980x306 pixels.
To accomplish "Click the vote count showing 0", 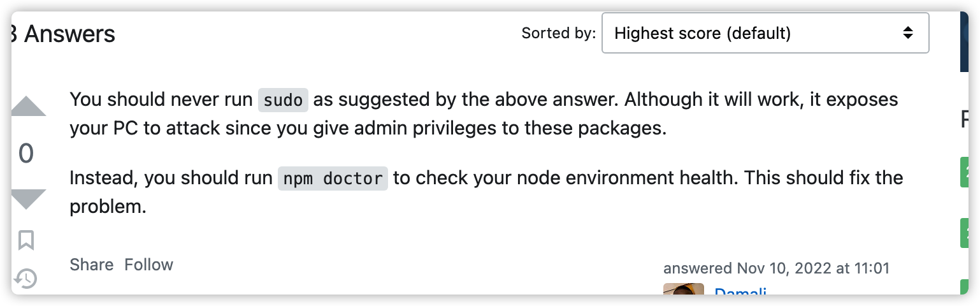I will pyautogui.click(x=26, y=154).
